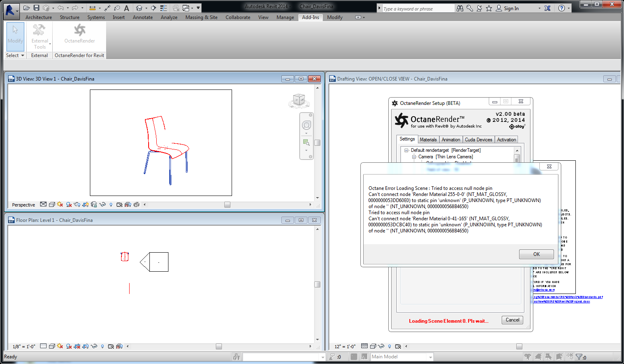This screenshot has width=624, height=364.
Task: Click Temporary Hide/Isolate glasses in 3D View
Action: pos(102,204)
